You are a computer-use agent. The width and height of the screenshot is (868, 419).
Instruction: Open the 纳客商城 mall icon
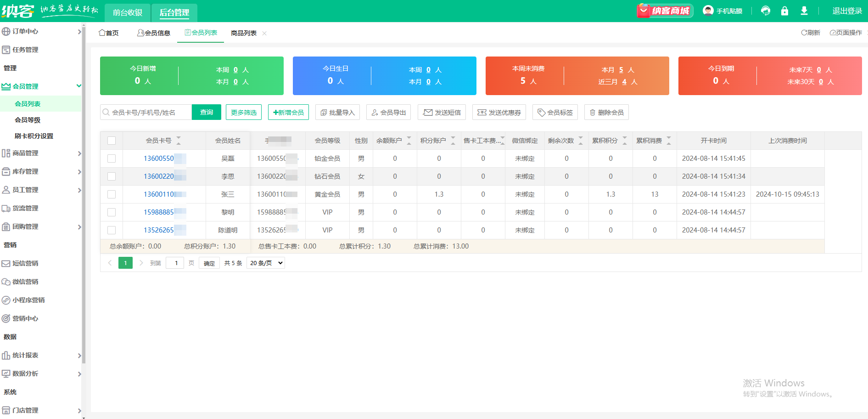tap(665, 11)
